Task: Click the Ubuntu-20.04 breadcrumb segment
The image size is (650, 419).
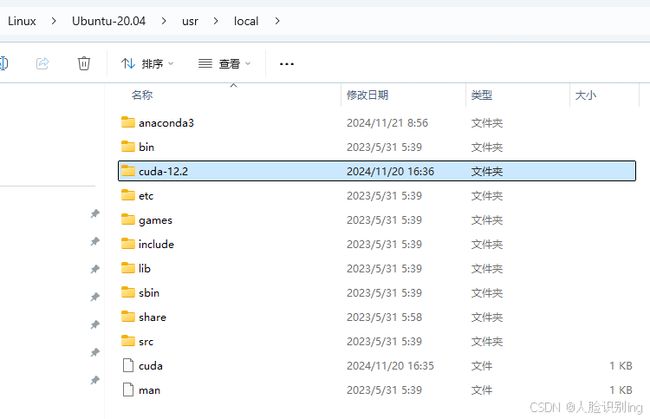Action: coord(109,21)
